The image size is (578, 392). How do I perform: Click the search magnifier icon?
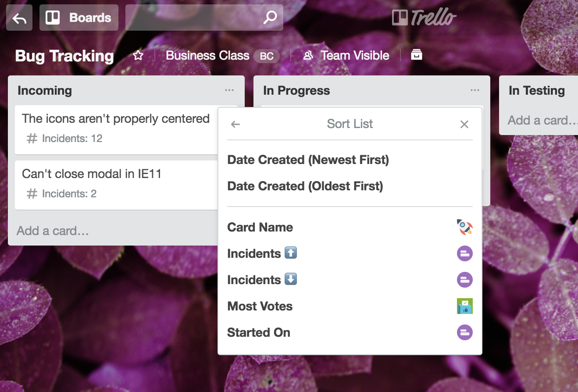coord(270,18)
